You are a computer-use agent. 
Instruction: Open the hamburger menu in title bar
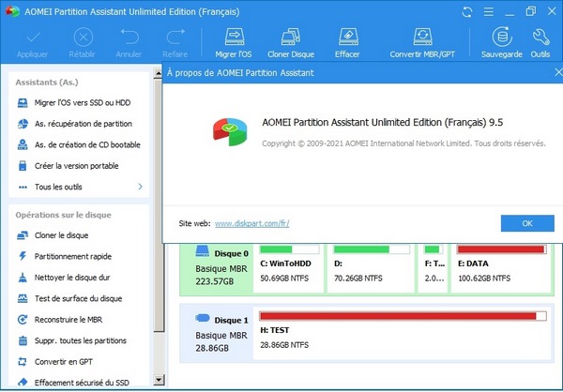[488, 12]
